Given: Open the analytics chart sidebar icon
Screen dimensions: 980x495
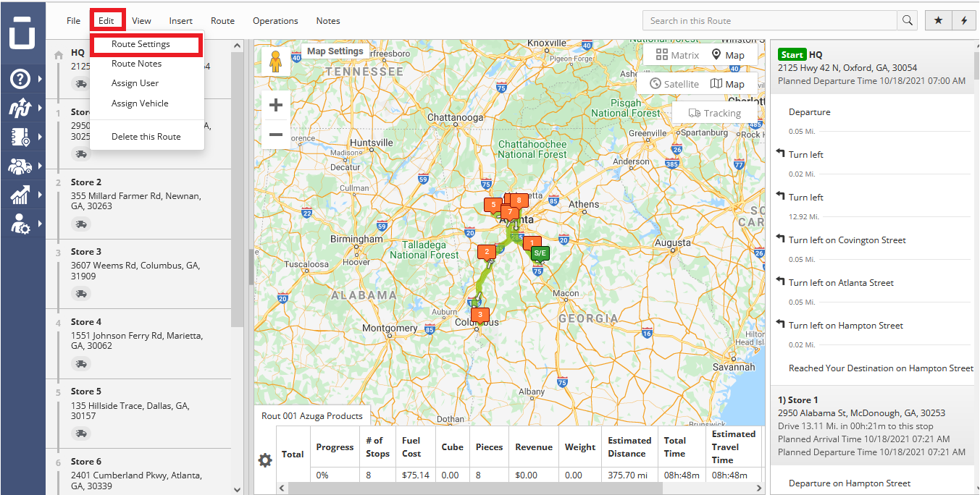Looking at the screenshot, I should coord(20,195).
